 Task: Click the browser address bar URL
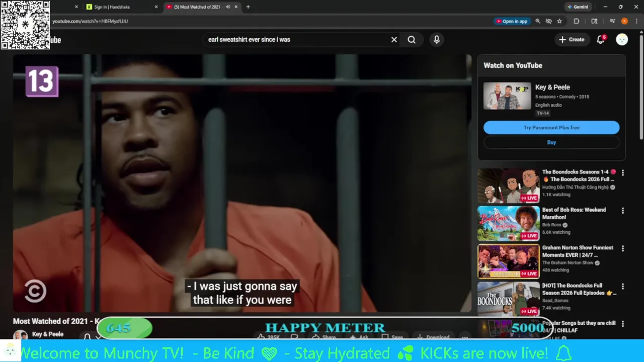point(90,21)
